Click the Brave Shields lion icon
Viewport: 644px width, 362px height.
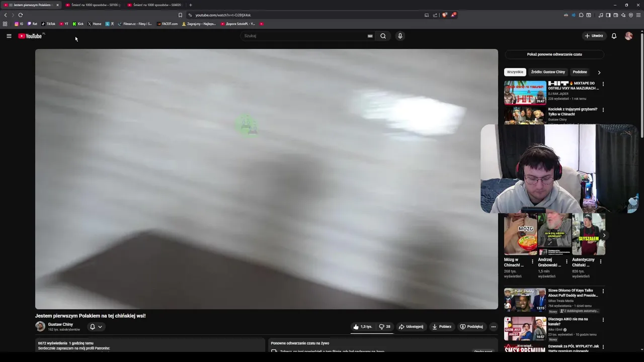point(444,15)
